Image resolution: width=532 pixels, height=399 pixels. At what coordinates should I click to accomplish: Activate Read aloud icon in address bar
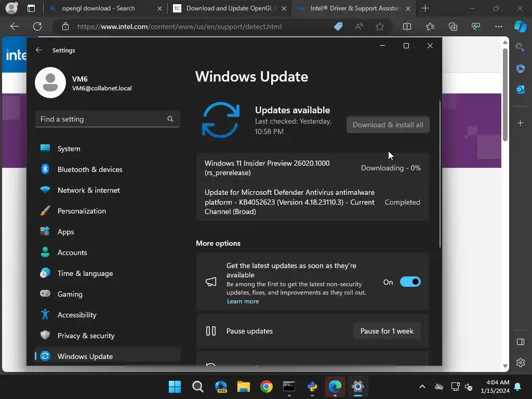[x=359, y=26]
